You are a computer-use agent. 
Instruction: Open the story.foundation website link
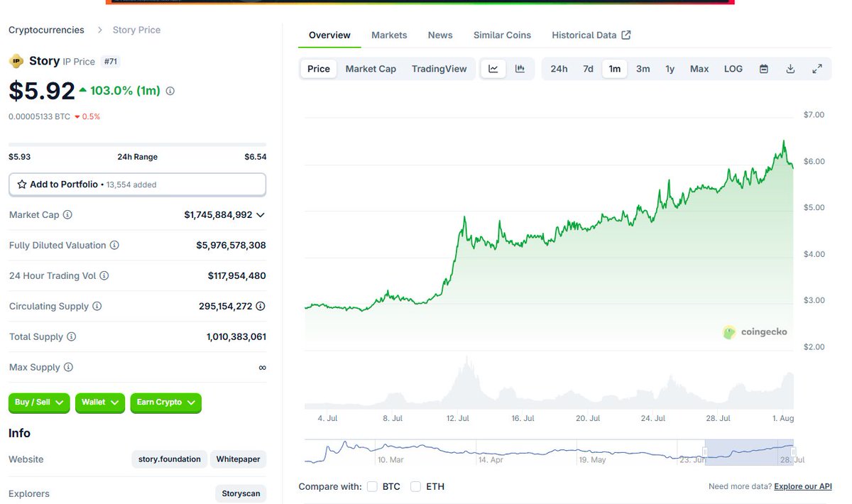(x=170, y=459)
